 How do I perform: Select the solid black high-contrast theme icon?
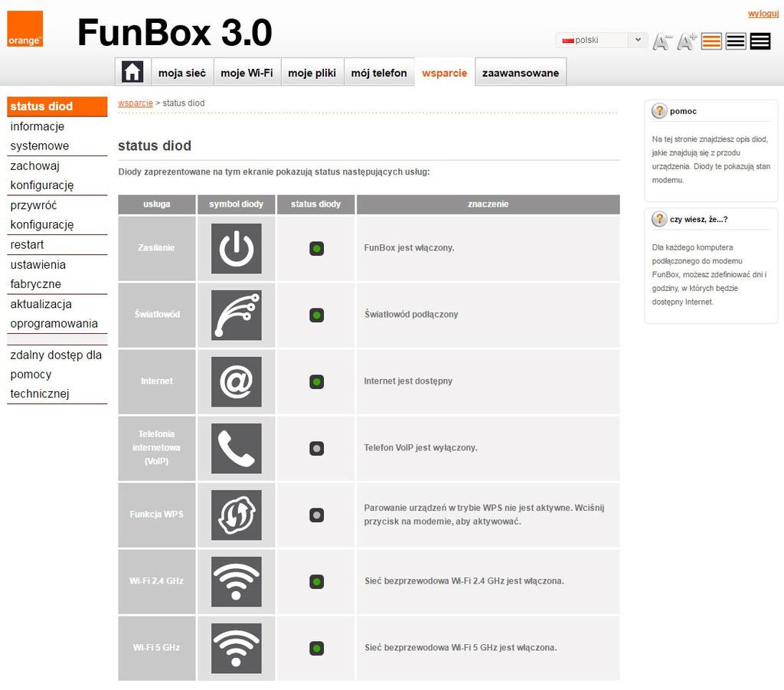click(760, 41)
